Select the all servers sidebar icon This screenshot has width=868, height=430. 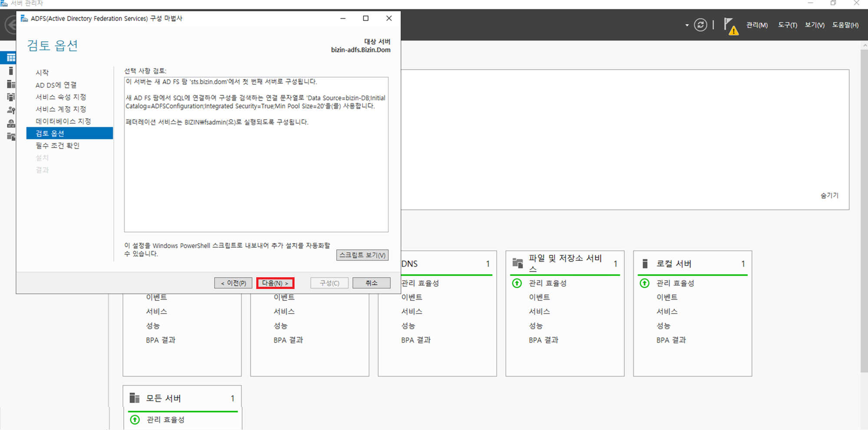(11, 84)
